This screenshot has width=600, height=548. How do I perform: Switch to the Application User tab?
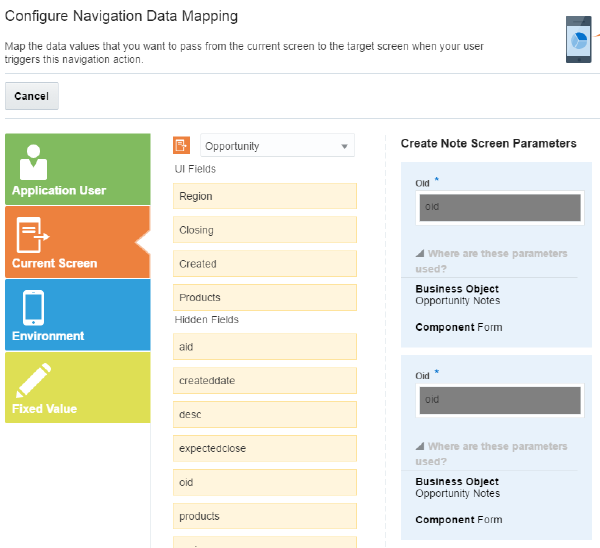[77, 170]
